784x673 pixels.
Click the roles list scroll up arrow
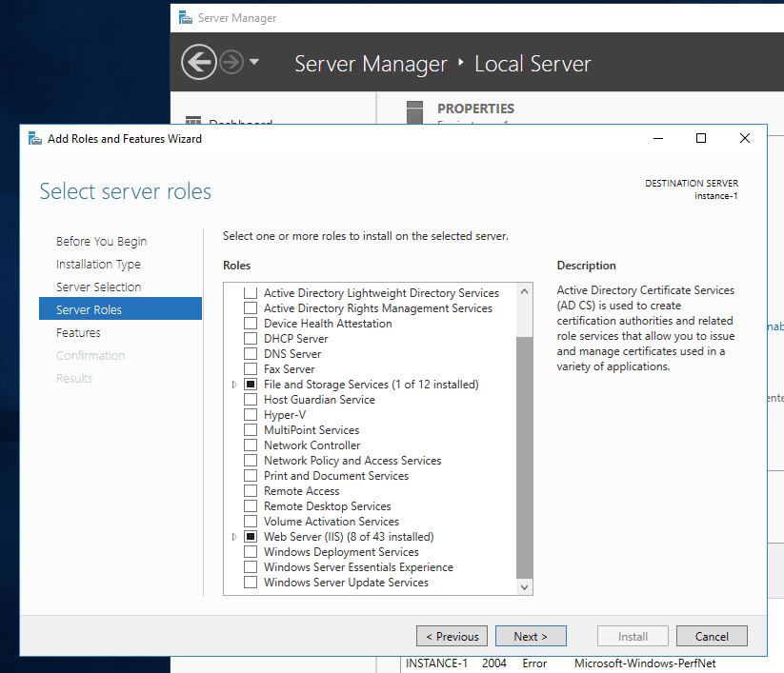(525, 290)
